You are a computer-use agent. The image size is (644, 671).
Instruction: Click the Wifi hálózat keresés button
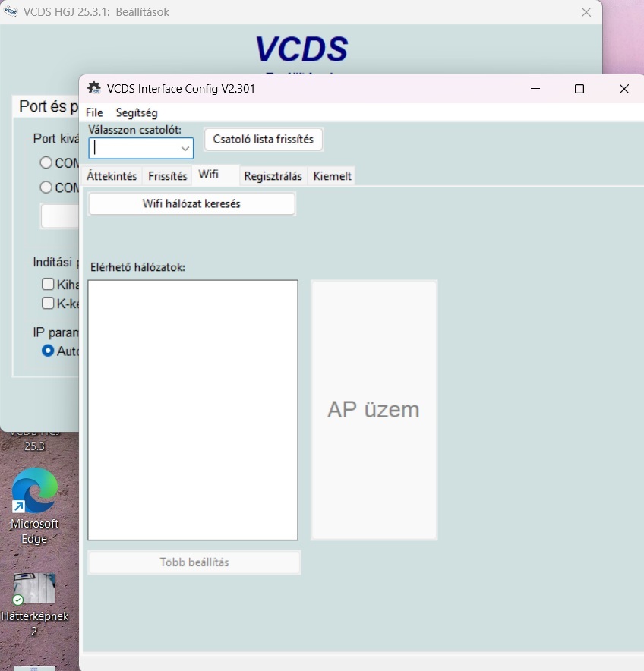191,203
